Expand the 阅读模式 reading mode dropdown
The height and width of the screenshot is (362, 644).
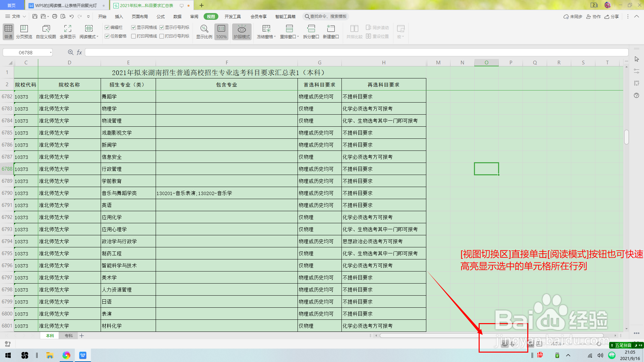click(x=97, y=37)
